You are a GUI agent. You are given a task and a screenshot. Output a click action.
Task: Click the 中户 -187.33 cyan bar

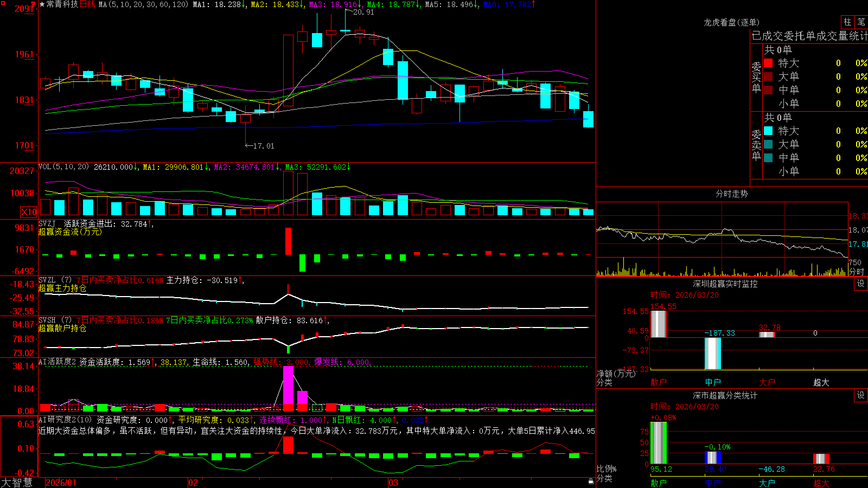point(712,353)
